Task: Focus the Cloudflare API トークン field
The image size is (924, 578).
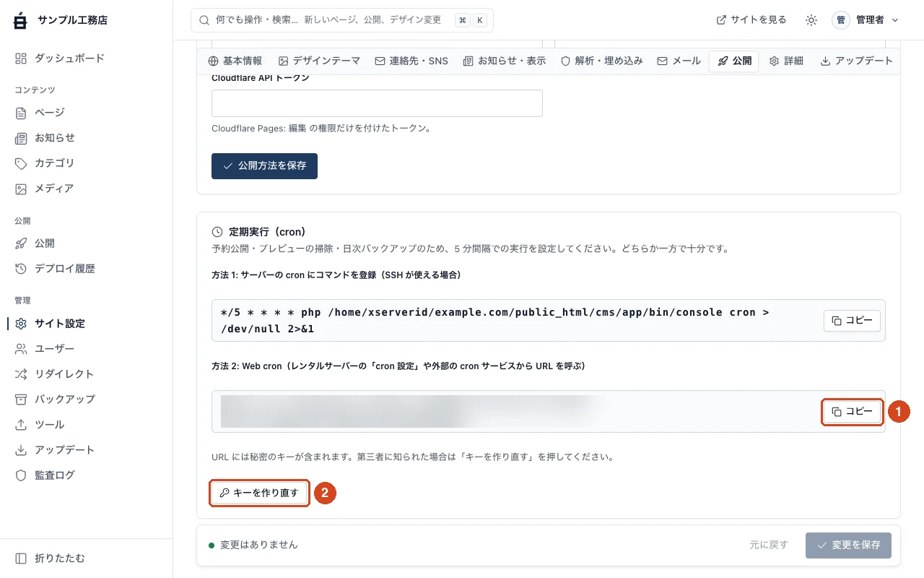Action: tap(377, 103)
